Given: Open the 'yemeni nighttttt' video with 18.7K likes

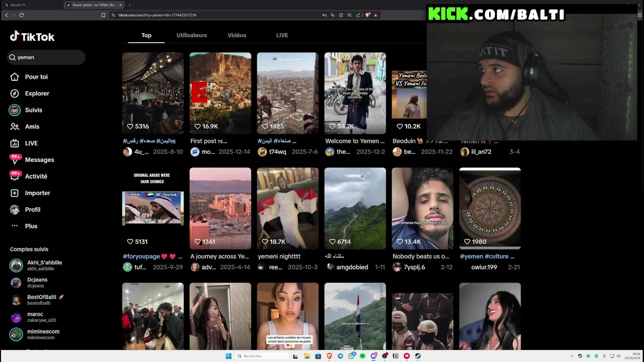Looking at the screenshot, I should coord(288,208).
